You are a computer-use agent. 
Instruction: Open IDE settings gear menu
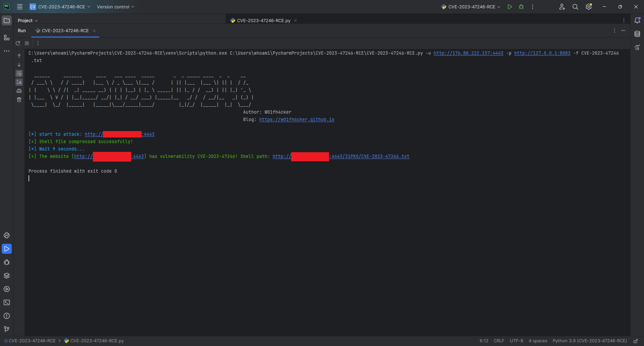tap(589, 7)
